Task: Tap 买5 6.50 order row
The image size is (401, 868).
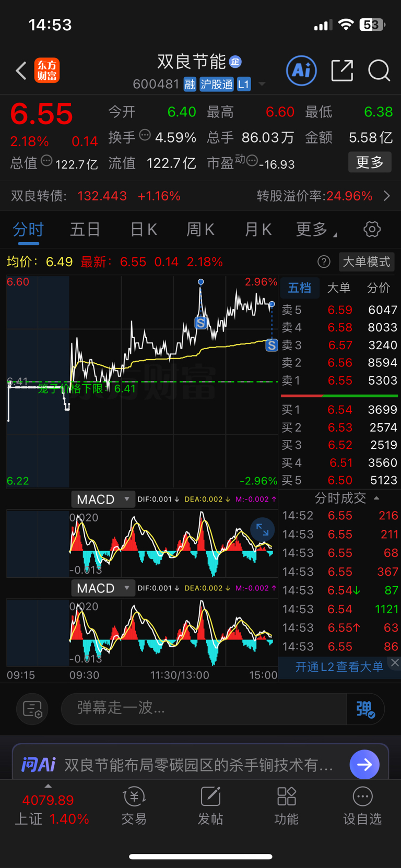Action: point(339,480)
